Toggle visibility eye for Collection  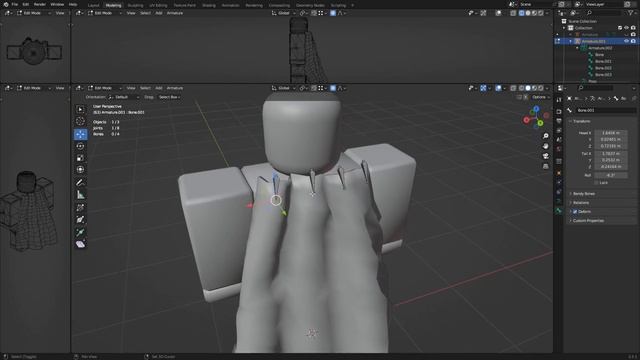(x=627, y=28)
